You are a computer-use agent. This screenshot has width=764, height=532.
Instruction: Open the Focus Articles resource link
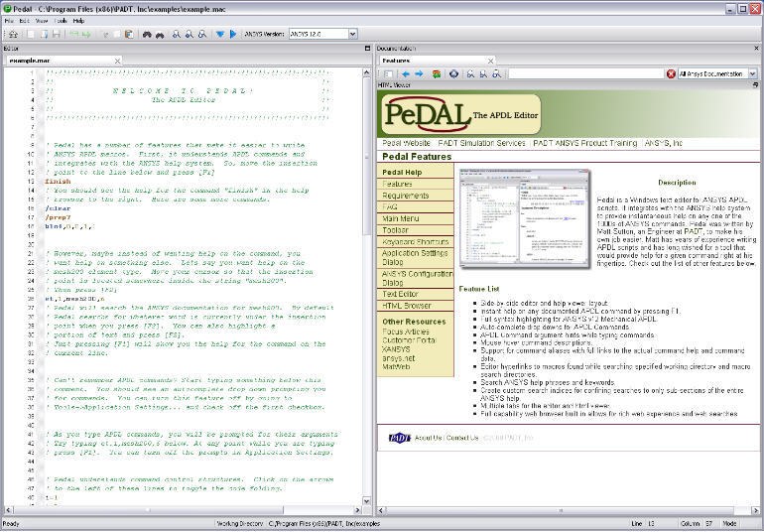[x=406, y=332]
